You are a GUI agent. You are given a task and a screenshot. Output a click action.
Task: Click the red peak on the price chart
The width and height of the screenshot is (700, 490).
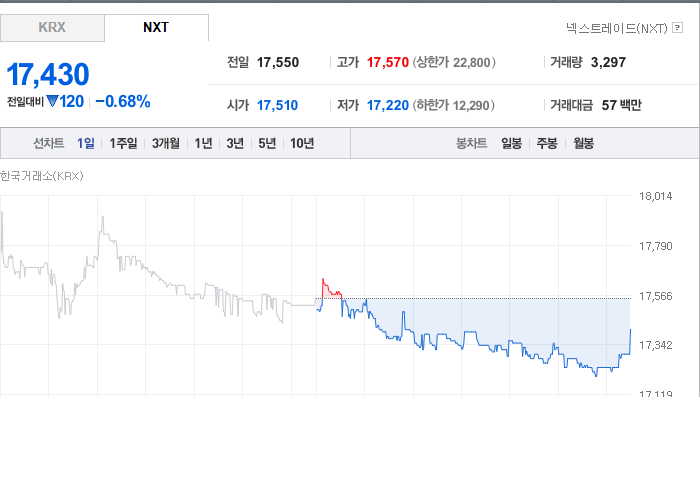coord(323,279)
